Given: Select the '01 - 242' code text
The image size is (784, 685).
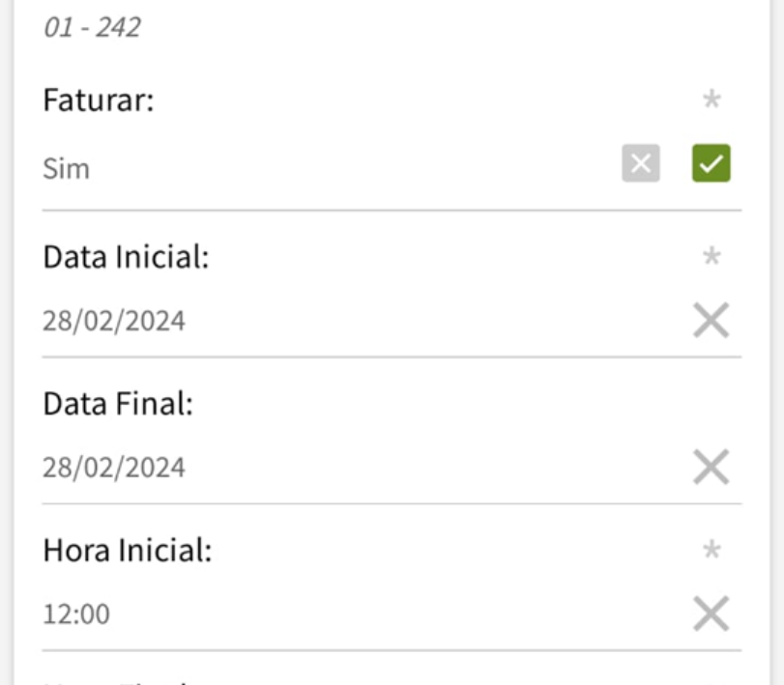Looking at the screenshot, I should pyautogui.click(x=92, y=27).
